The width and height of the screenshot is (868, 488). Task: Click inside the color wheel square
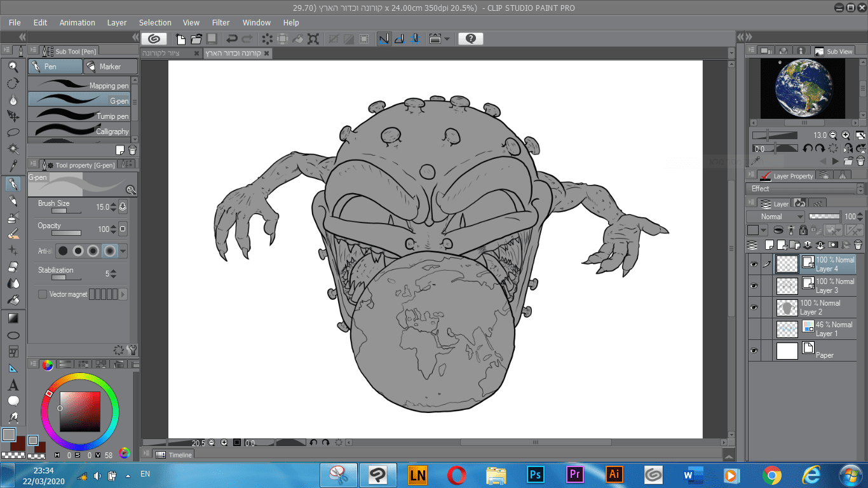(79, 411)
